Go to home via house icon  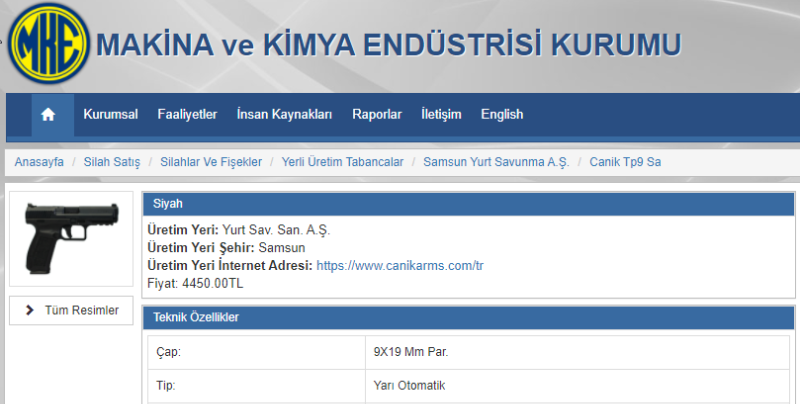click(48, 114)
